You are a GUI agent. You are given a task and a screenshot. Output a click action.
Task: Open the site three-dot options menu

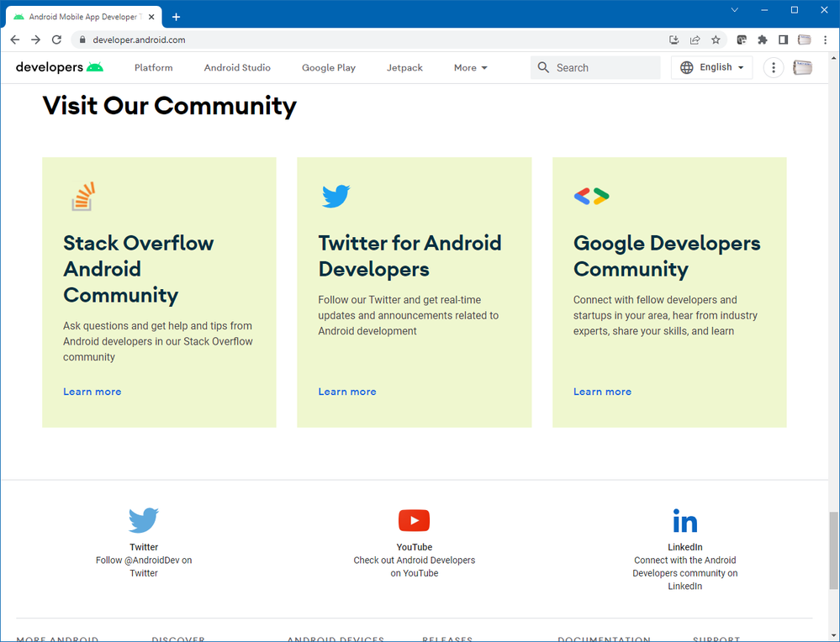(x=773, y=67)
